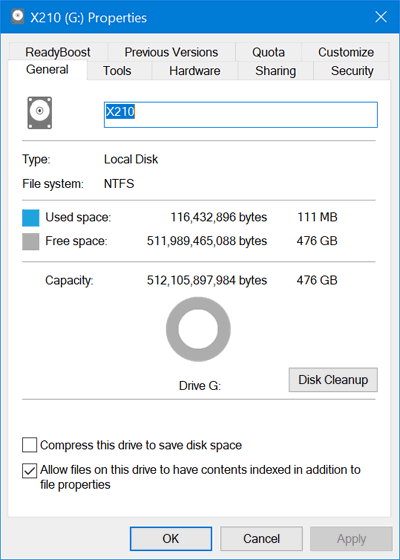
Task: Click the 'Free space:' label
Action: click(76, 241)
